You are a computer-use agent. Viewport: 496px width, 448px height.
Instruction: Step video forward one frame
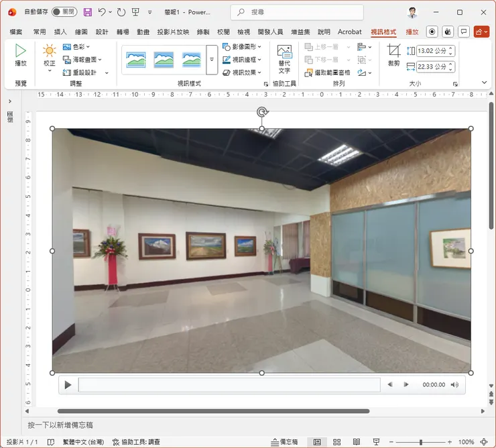[406, 384]
